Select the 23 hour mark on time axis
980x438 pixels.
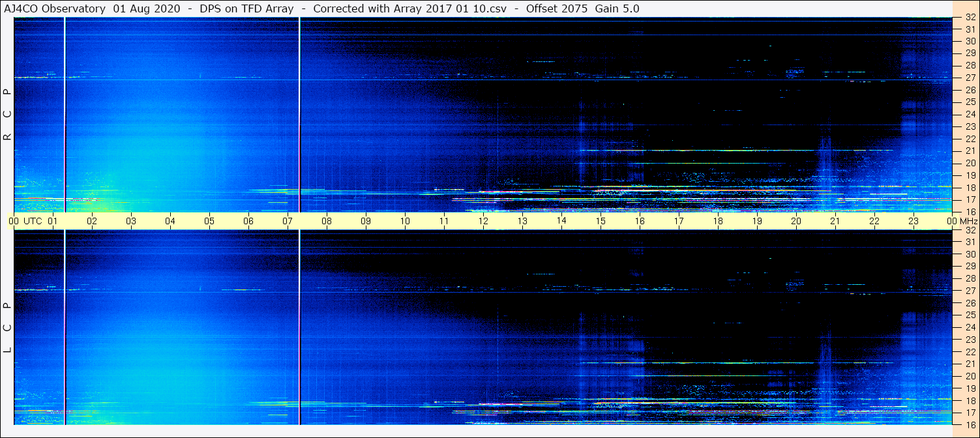pyautogui.click(x=913, y=221)
